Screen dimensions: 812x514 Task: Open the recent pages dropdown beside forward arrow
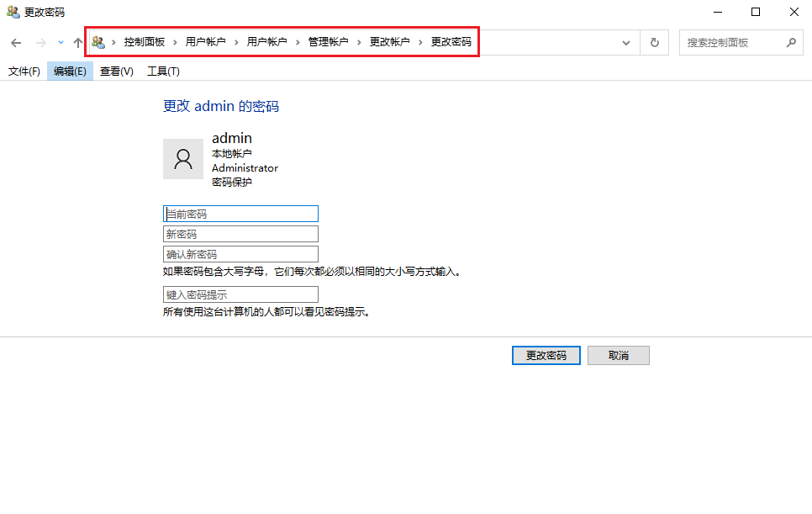(x=59, y=42)
